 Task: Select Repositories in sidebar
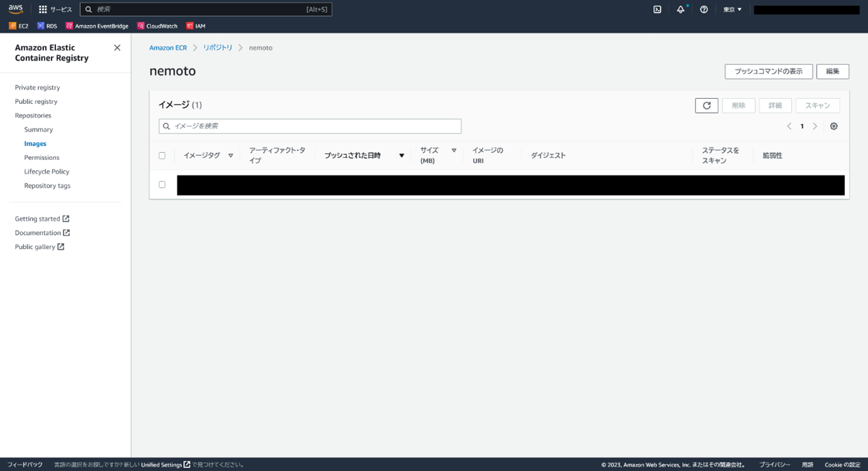click(33, 115)
